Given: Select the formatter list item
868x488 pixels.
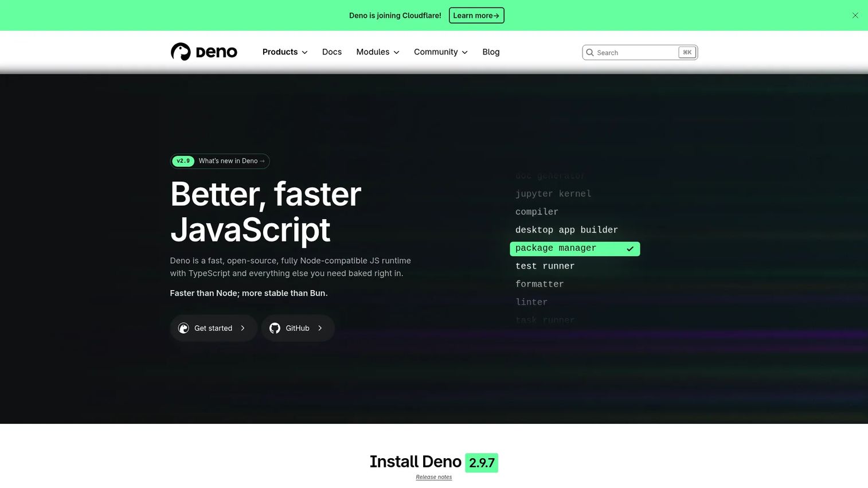Looking at the screenshot, I should coord(539,284).
